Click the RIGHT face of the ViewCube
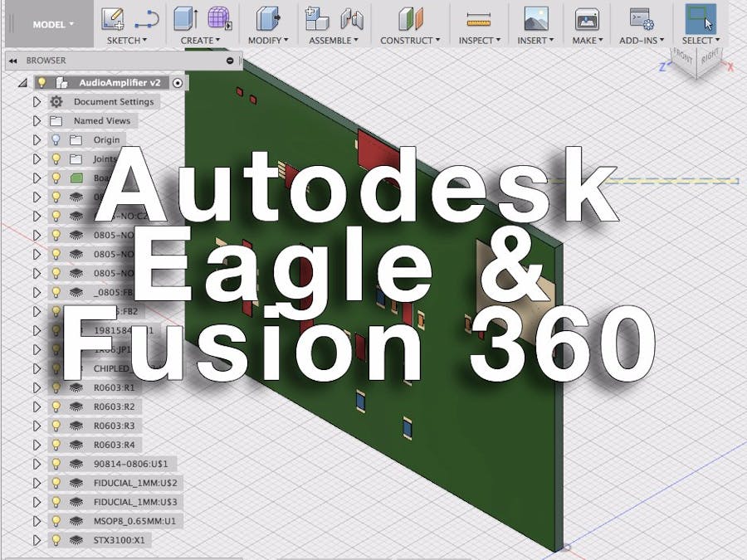Image resolution: width=747 pixels, height=560 pixels. 710,57
